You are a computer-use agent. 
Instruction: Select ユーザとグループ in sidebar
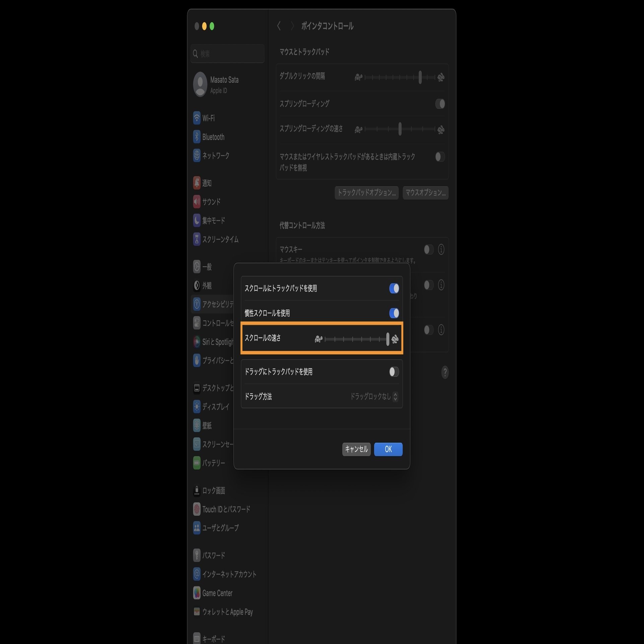tap(220, 528)
